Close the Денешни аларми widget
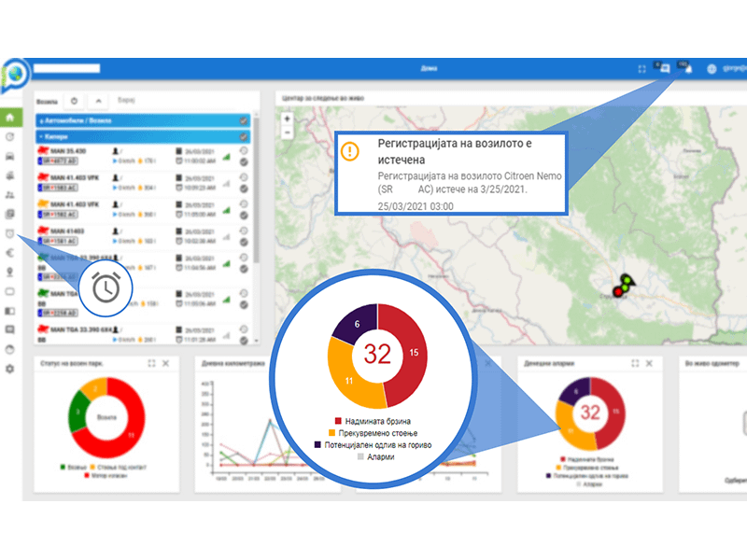 (651, 363)
